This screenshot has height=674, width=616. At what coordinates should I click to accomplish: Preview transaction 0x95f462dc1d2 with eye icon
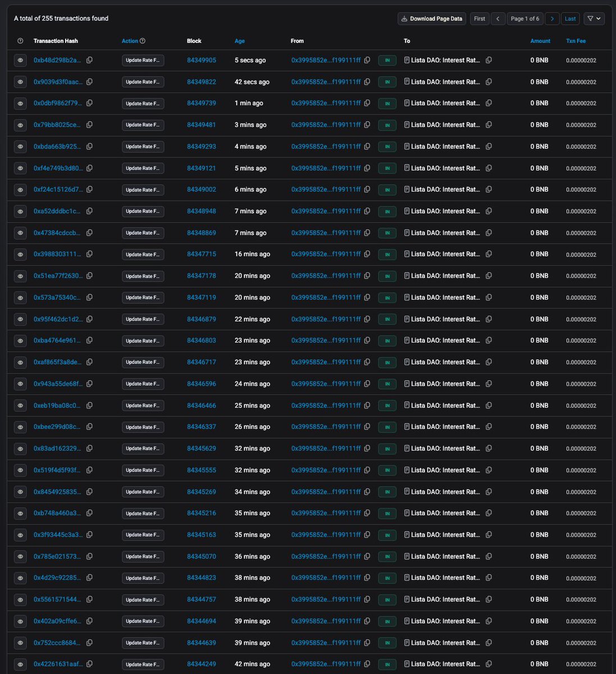(20, 319)
